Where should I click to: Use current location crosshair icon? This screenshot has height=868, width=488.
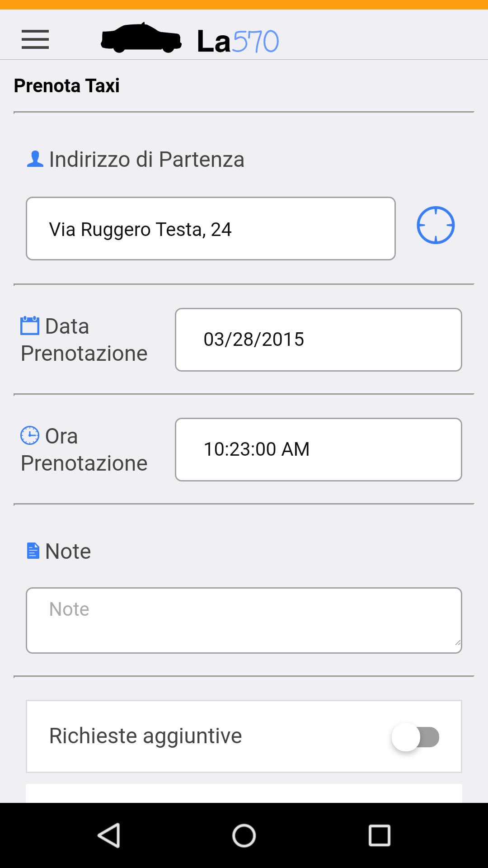[435, 225]
